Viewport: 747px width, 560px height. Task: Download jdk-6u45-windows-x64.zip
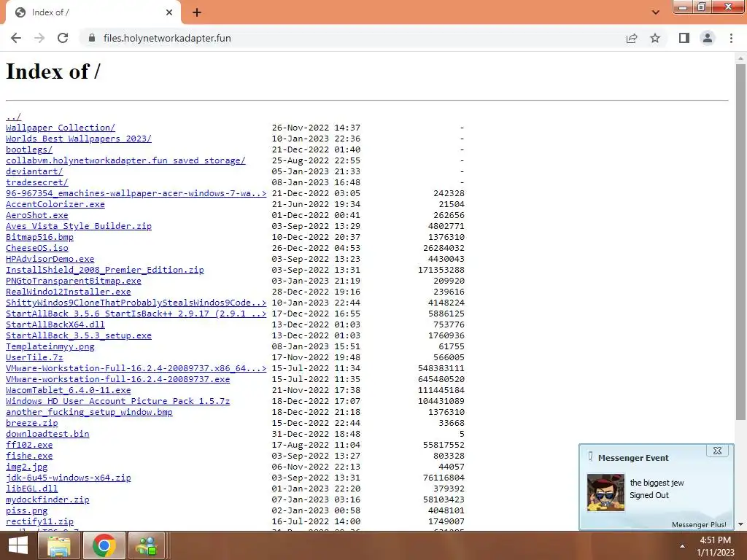(x=68, y=478)
